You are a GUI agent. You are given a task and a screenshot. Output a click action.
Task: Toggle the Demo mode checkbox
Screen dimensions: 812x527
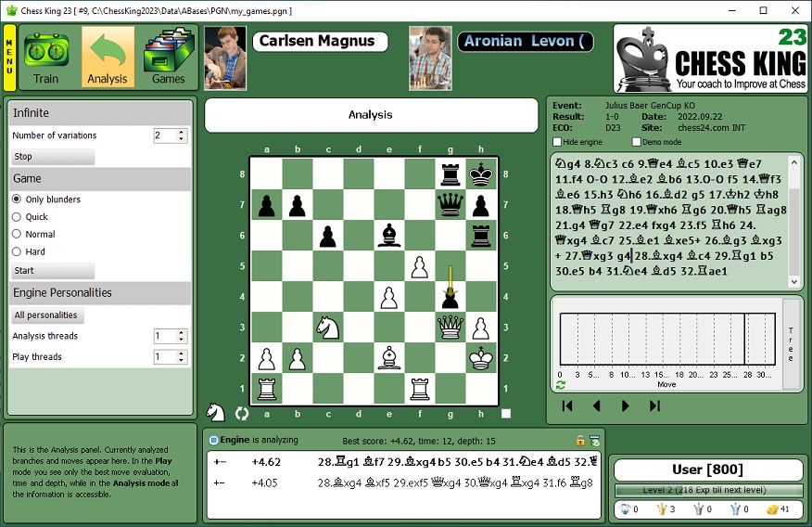tap(637, 142)
